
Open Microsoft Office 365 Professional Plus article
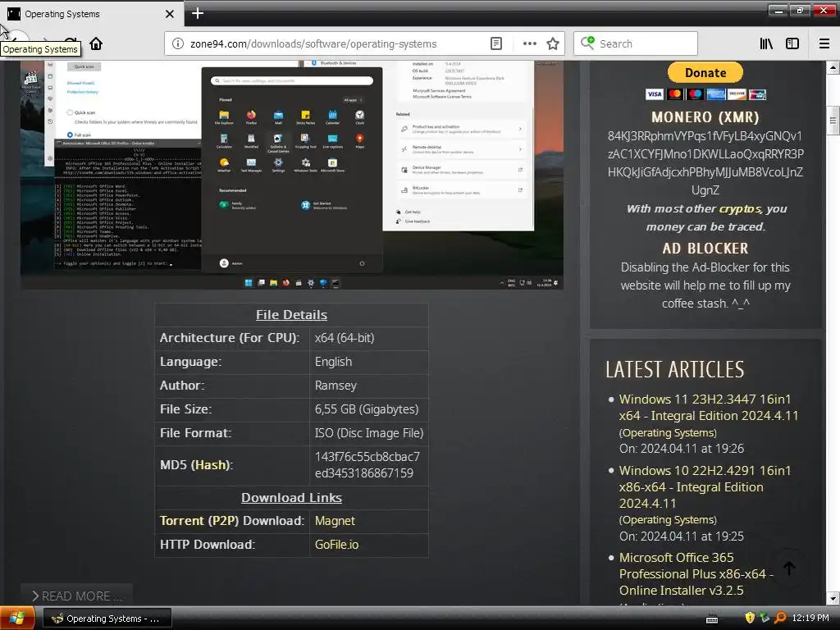pos(696,573)
